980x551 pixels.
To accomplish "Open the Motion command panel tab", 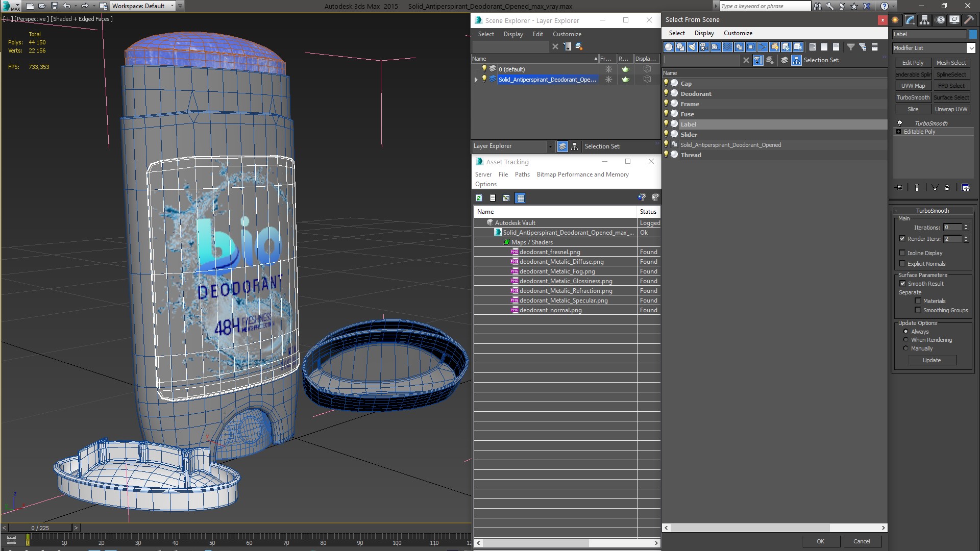I will pyautogui.click(x=940, y=20).
